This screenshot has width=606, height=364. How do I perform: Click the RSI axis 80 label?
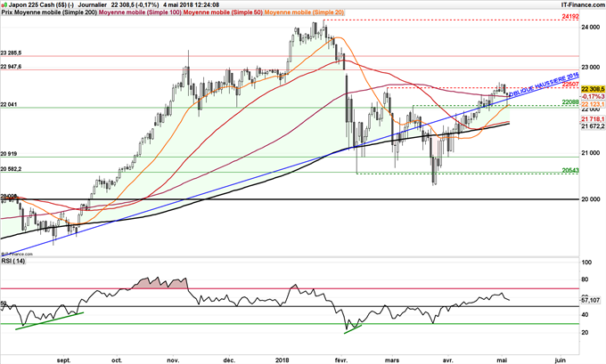586,279
